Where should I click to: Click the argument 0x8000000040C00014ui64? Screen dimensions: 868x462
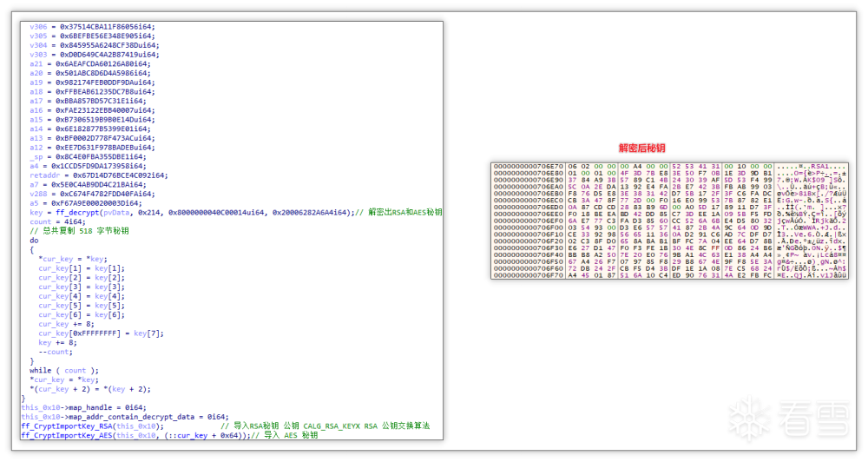(x=216, y=212)
